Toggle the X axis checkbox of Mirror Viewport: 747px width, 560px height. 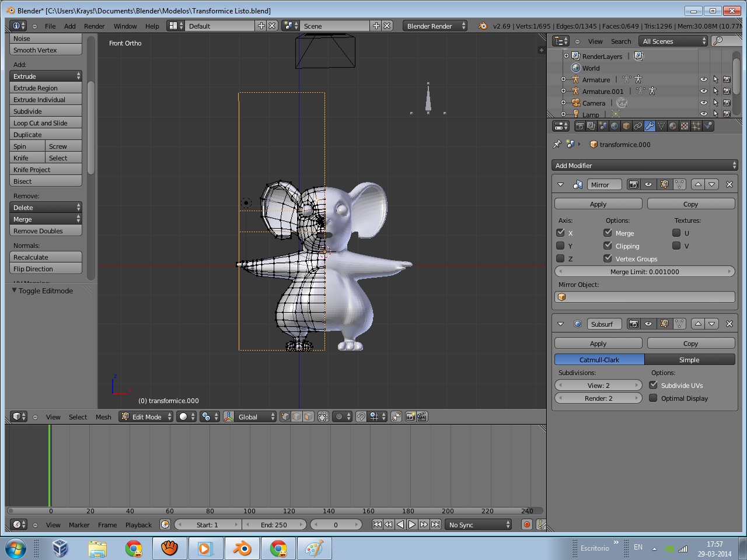(x=561, y=233)
